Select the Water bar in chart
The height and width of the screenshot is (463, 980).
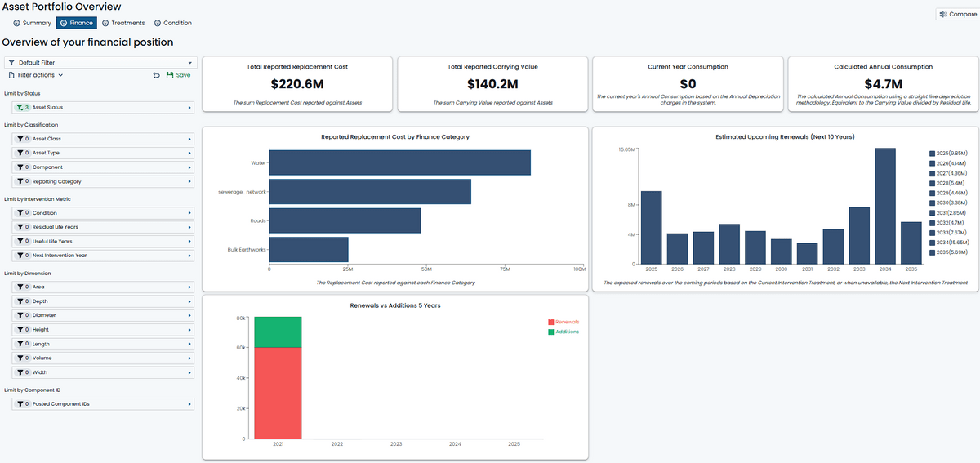[x=399, y=162]
